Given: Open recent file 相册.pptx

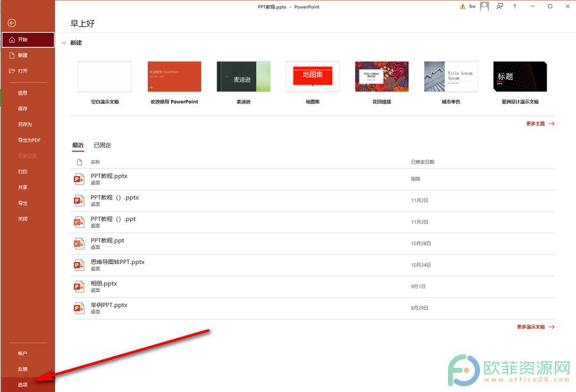Looking at the screenshot, I should click(x=312, y=286).
